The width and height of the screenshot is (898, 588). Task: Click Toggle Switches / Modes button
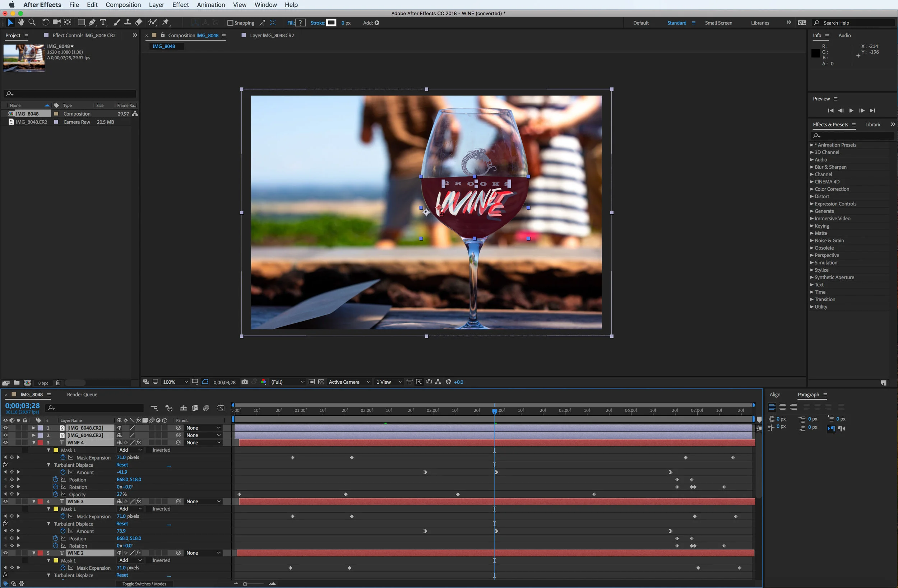[144, 584]
